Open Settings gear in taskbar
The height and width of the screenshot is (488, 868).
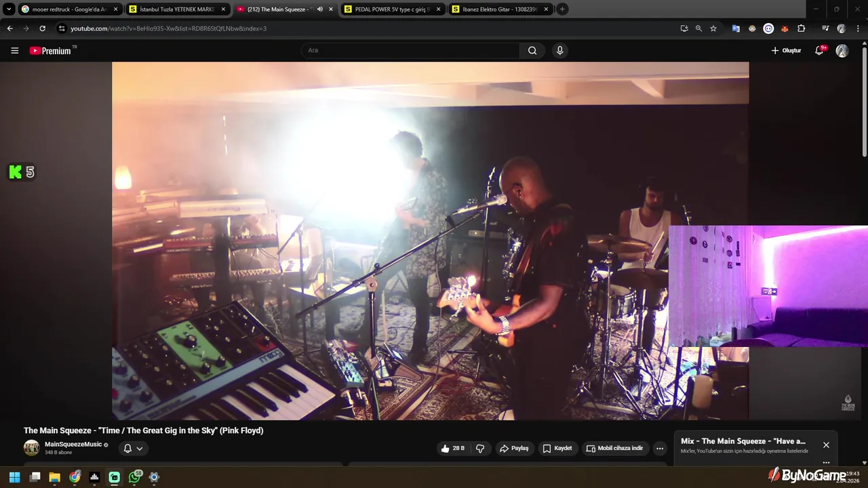(154, 477)
